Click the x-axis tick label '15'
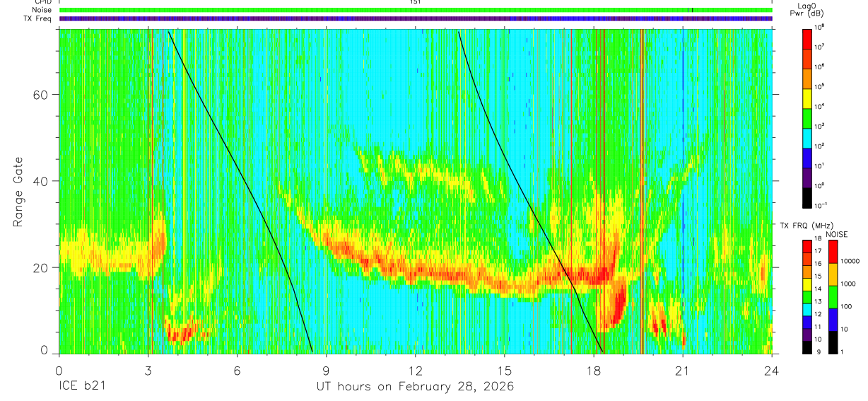The height and width of the screenshot is (401, 868). click(x=505, y=371)
